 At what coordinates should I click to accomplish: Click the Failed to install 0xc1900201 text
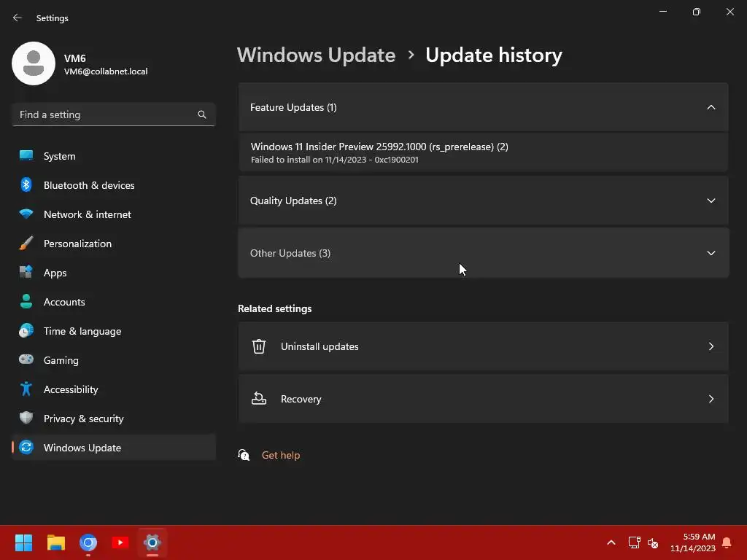pyautogui.click(x=334, y=160)
